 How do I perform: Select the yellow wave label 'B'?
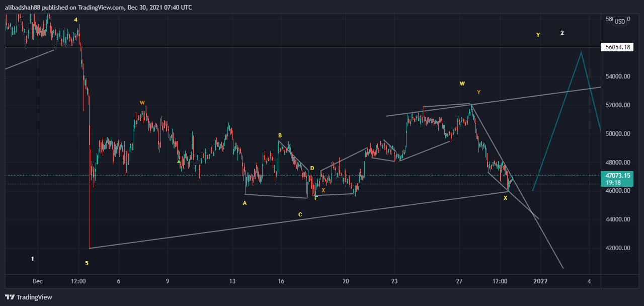(280, 135)
